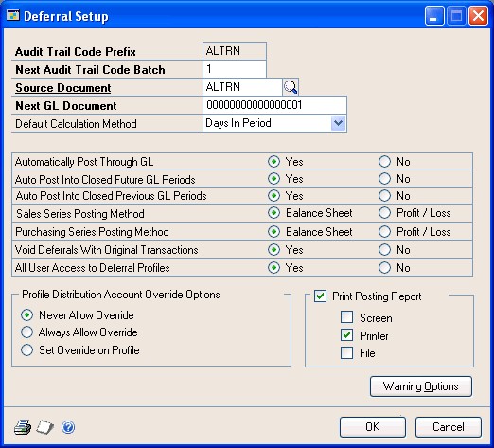This screenshot has height=448, width=494.
Task: Open the Source Document lookup magnifier
Action: click(291, 87)
